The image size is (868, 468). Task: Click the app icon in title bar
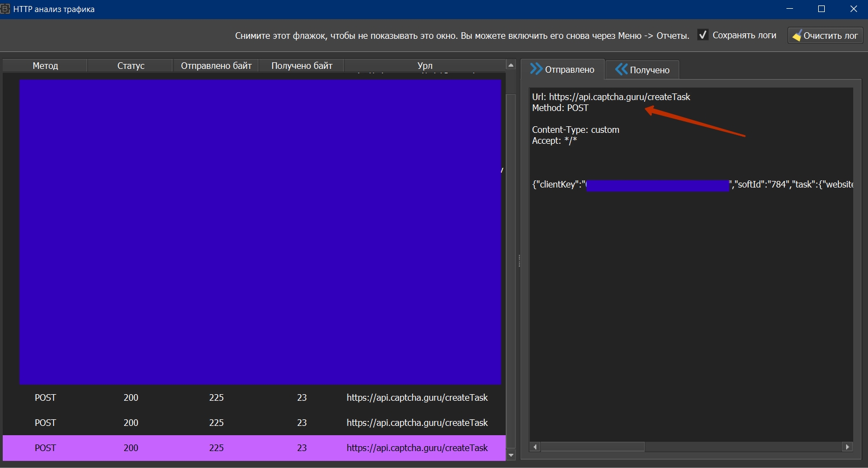tap(5, 9)
